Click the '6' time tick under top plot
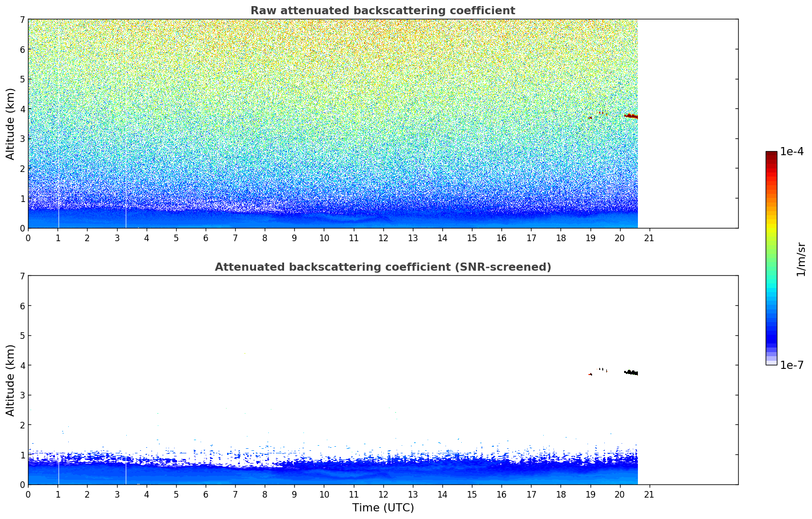 click(x=206, y=238)
